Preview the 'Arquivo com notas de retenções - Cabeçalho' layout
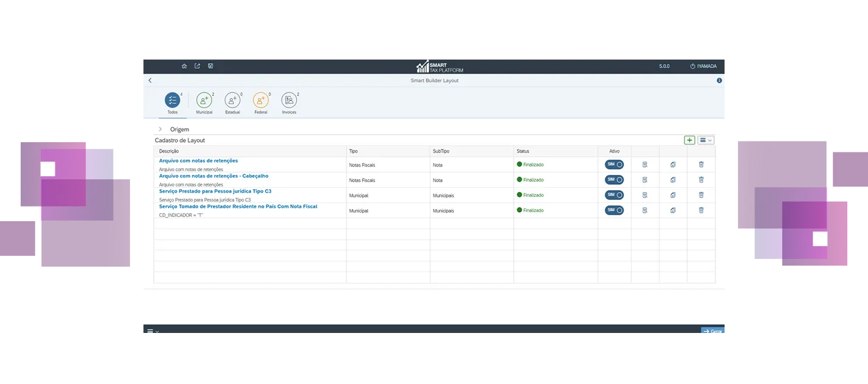Viewport: 868px width, 384px height. pyautogui.click(x=645, y=180)
